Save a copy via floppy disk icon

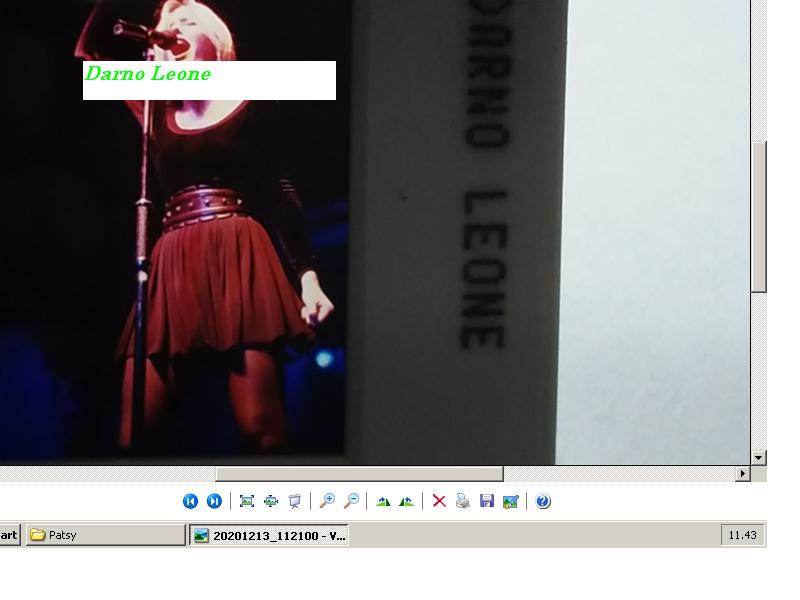[487, 501]
